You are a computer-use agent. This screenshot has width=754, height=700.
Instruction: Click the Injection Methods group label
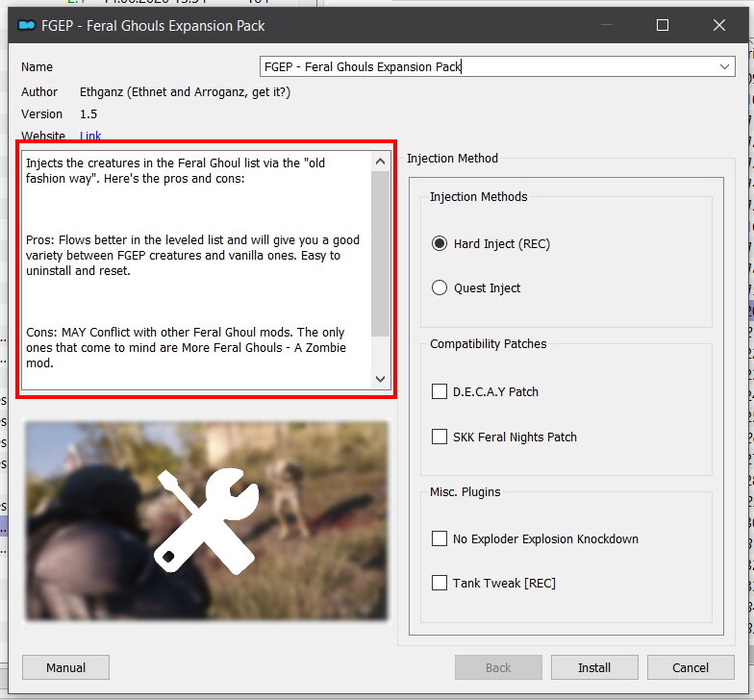(479, 196)
